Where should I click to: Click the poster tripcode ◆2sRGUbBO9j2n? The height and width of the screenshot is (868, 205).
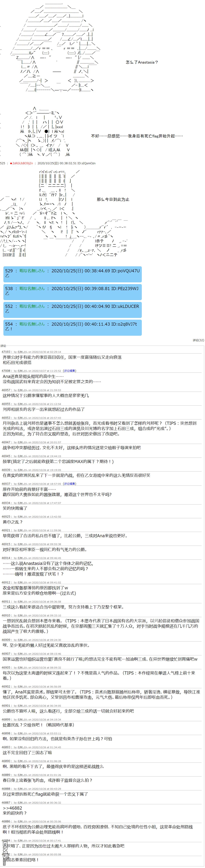pyautogui.click(x=22, y=163)
